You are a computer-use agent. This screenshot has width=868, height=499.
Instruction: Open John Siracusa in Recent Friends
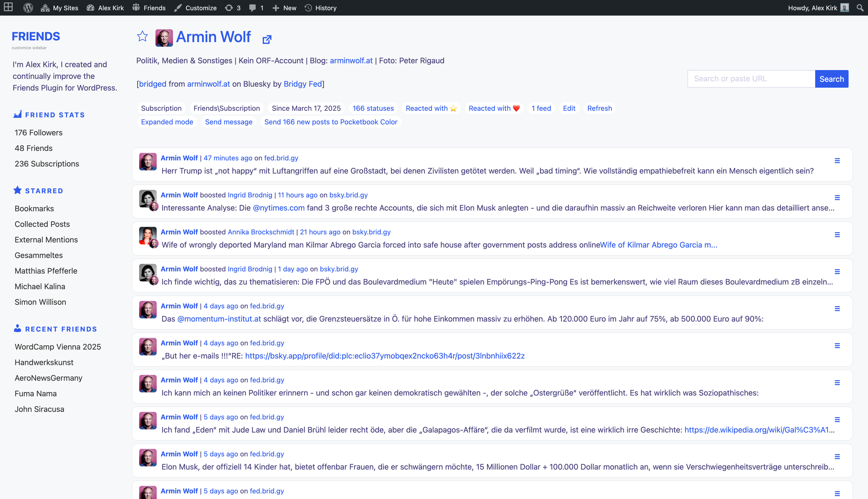click(39, 409)
